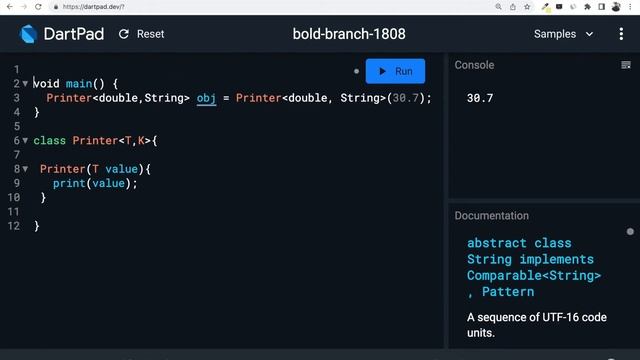The image size is (640, 360).
Task: Open the browser extensions puzzle icon
Action: tap(587, 7)
